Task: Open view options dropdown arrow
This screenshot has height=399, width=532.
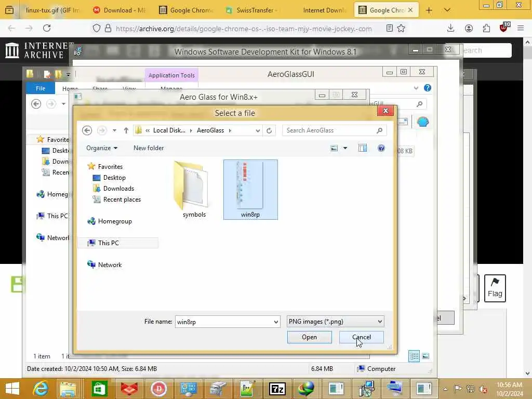Action: (x=345, y=148)
